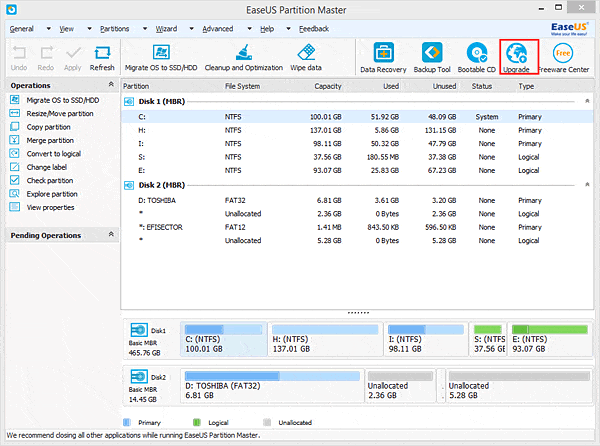Choose Resize/Move partition operation
This screenshot has width=600, height=446.
(x=60, y=114)
